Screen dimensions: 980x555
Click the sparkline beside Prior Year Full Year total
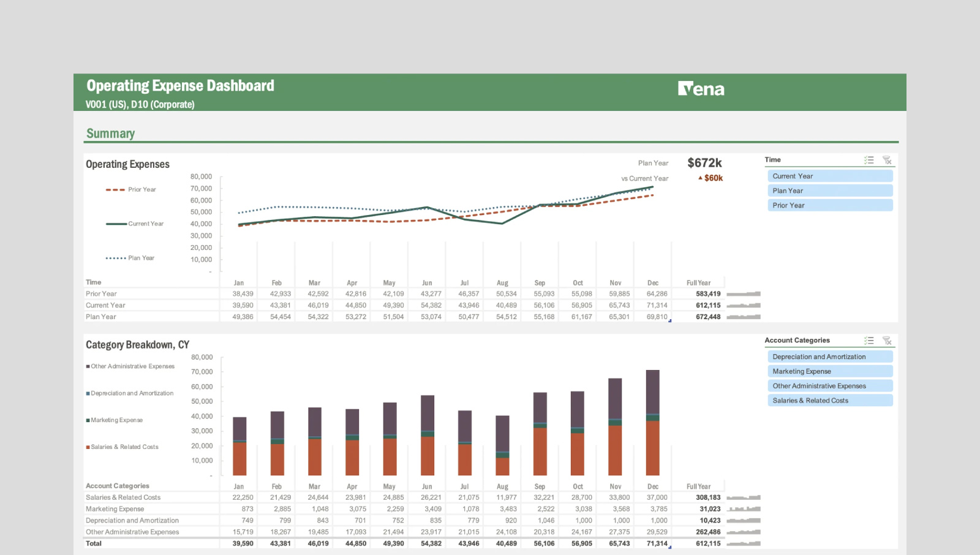745,293
